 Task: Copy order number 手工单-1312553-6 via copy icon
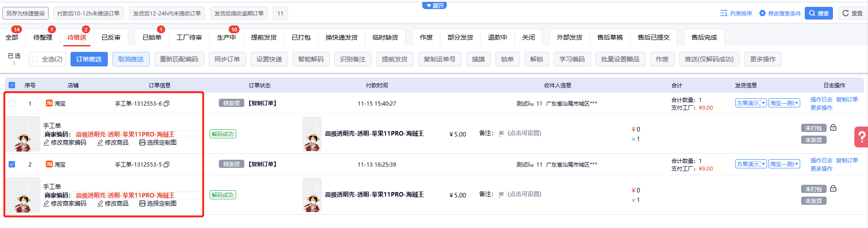point(167,104)
